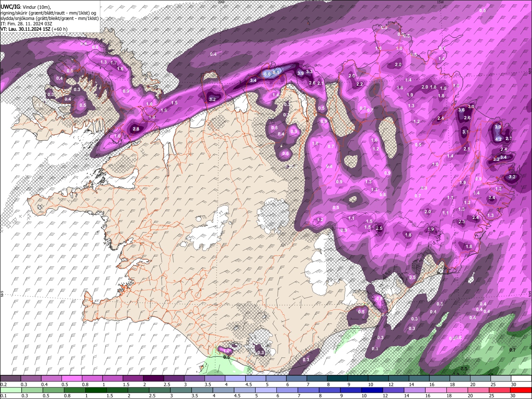Viewport: 532px width, 399px height.
Task: Click the 5.1 value beside the 6.0 peak
Action: click(277, 71)
